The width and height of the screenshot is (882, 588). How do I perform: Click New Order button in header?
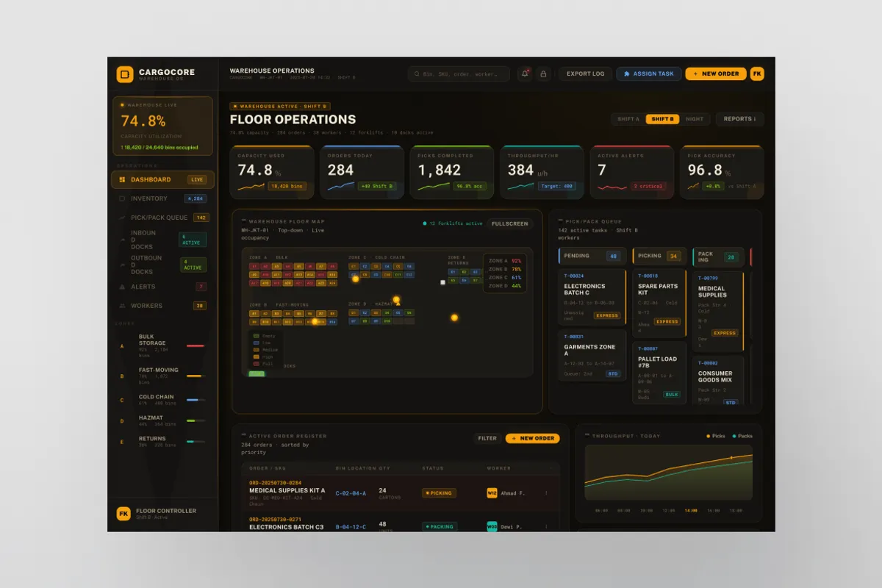716,73
